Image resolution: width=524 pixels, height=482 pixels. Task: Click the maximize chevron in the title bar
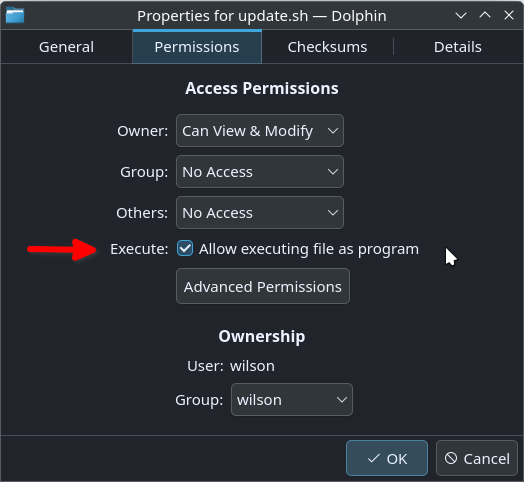[x=485, y=15]
